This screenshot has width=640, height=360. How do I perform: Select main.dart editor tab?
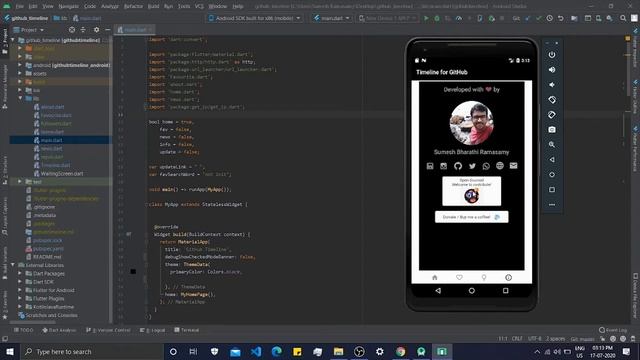[135, 30]
